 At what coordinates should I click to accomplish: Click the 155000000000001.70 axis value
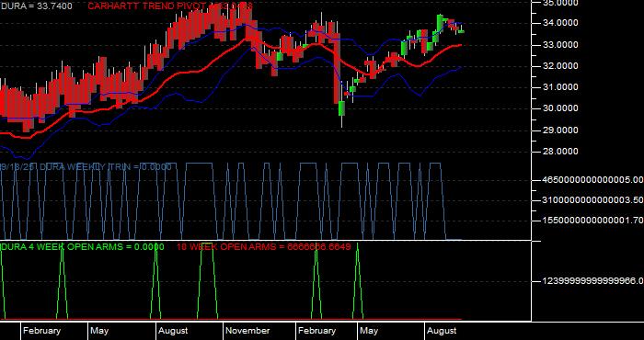(x=593, y=221)
